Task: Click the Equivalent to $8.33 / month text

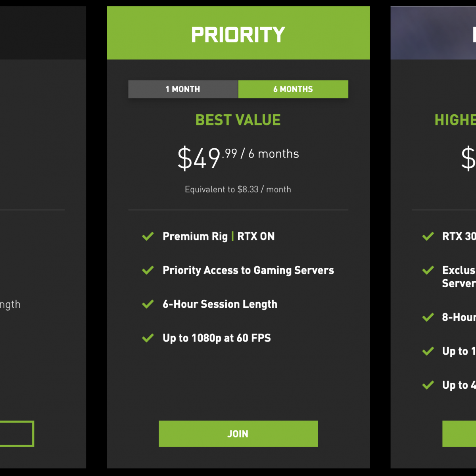Action: click(x=238, y=190)
